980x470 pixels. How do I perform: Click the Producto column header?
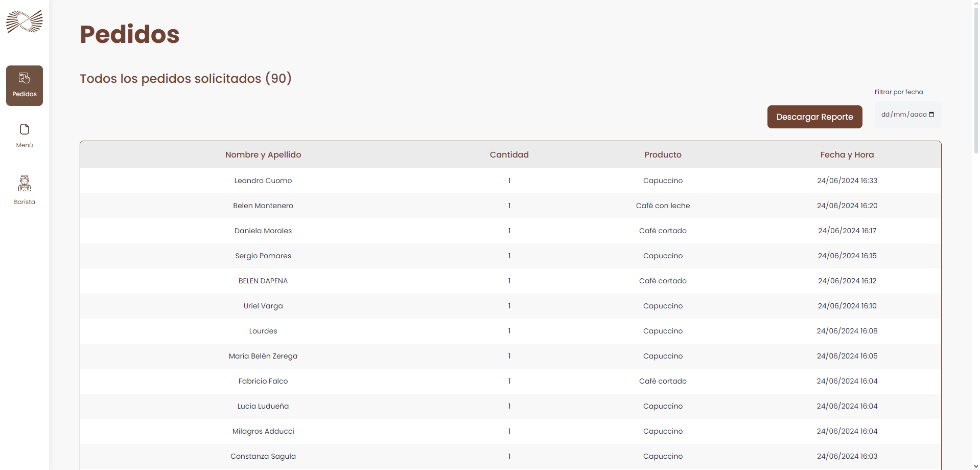[663, 155]
